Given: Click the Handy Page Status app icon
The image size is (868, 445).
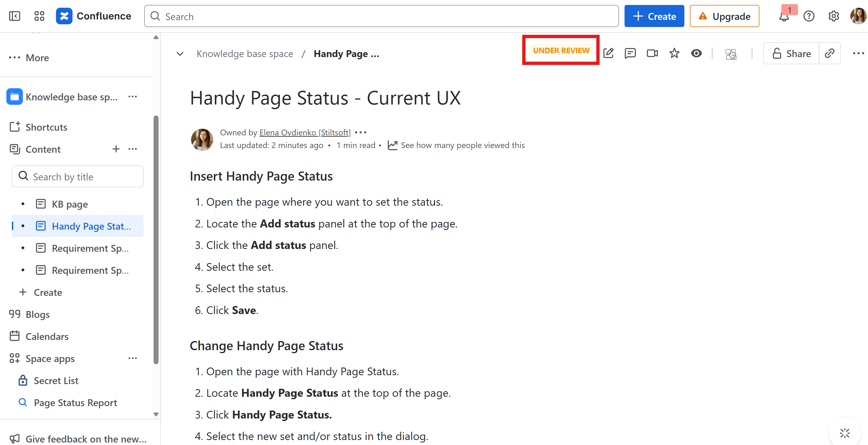Looking at the screenshot, I should (x=730, y=54).
